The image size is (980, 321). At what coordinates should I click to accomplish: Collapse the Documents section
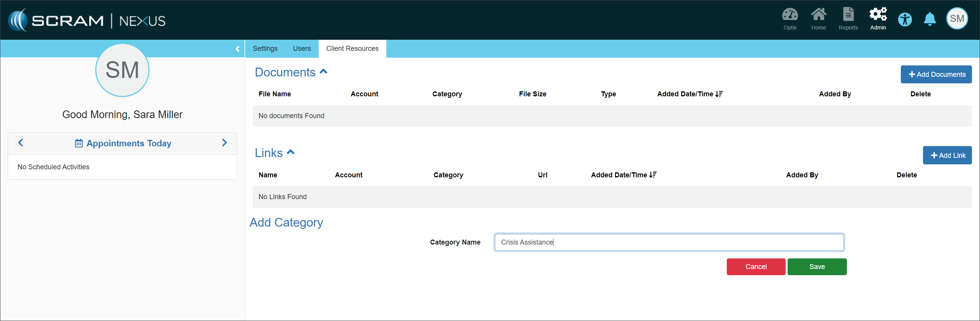coord(323,71)
